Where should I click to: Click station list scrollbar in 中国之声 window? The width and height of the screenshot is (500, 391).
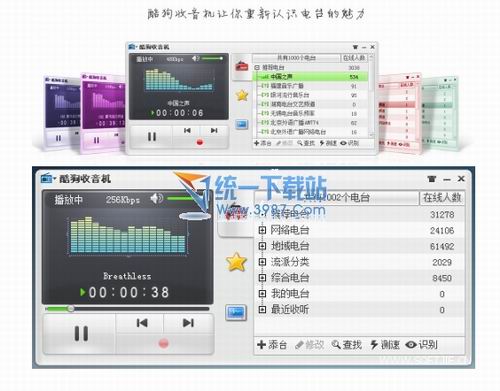click(371, 95)
